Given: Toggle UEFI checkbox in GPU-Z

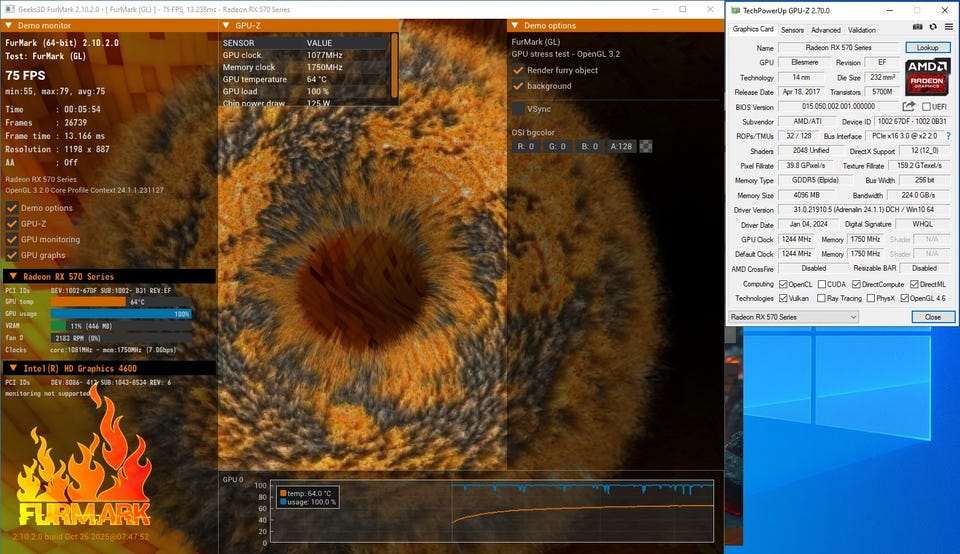Looking at the screenshot, I should tap(926, 107).
